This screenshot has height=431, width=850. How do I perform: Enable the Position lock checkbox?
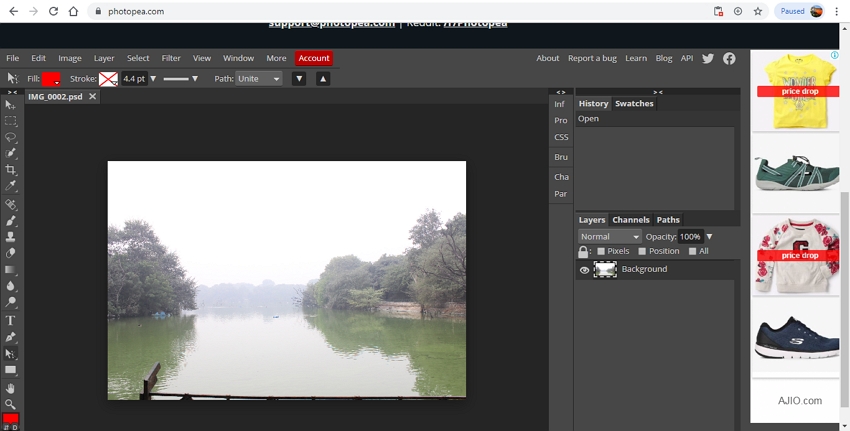pyautogui.click(x=643, y=251)
